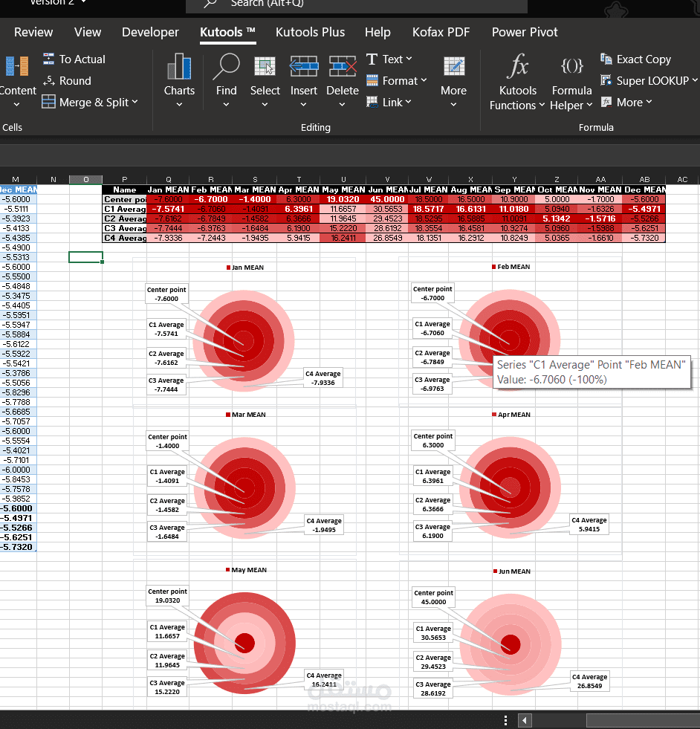Click in the Search box
The image size is (700, 729).
click(x=357, y=4)
